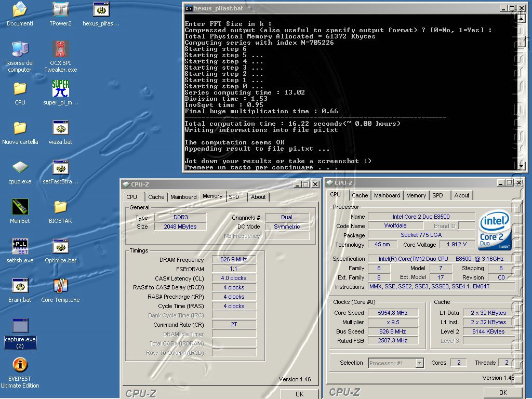
Task: Click the FSB:DRAM ratio value 1:1
Action: click(x=234, y=269)
